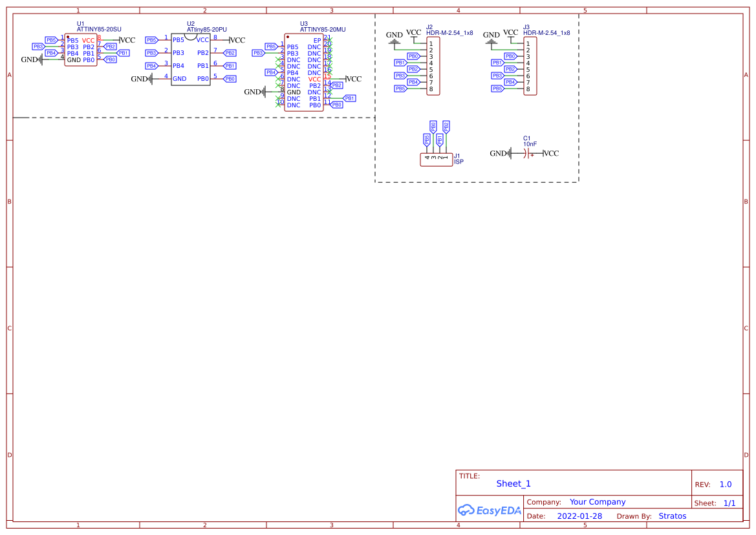This screenshot has width=756, height=535.
Task: Click the EasyEDA logo in the title block
Action: [490, 510]
